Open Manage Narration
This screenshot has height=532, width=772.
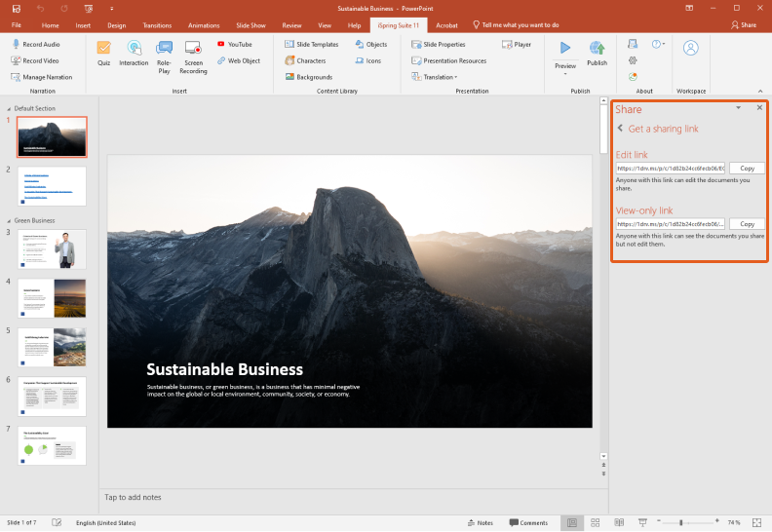[42, 77]
